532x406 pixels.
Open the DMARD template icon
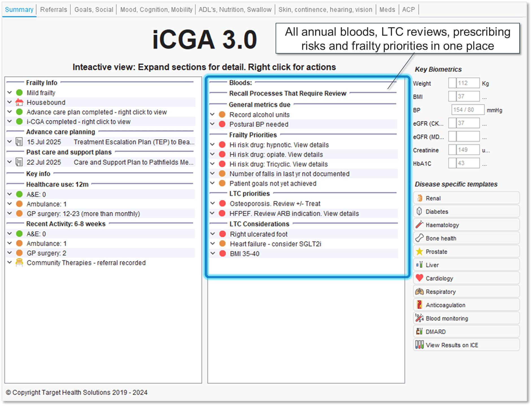(x=420, y=331)
